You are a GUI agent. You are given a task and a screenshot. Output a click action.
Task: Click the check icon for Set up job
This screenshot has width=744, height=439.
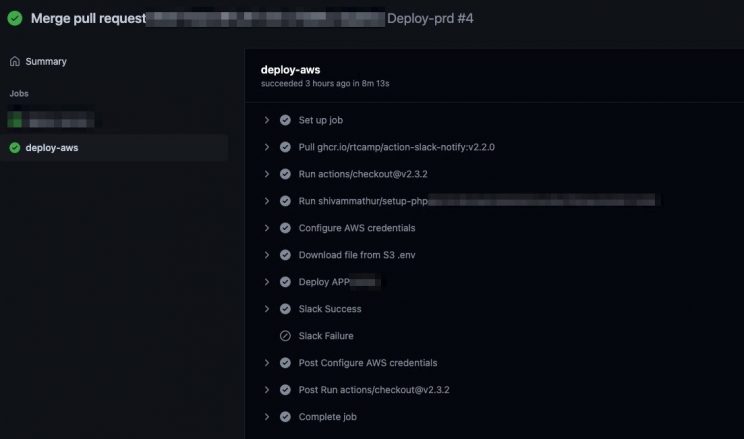click(285, 120)
